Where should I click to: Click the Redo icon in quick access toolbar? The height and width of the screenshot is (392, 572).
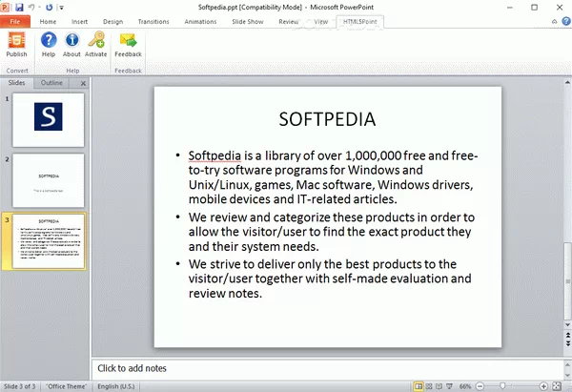point(49,6)
